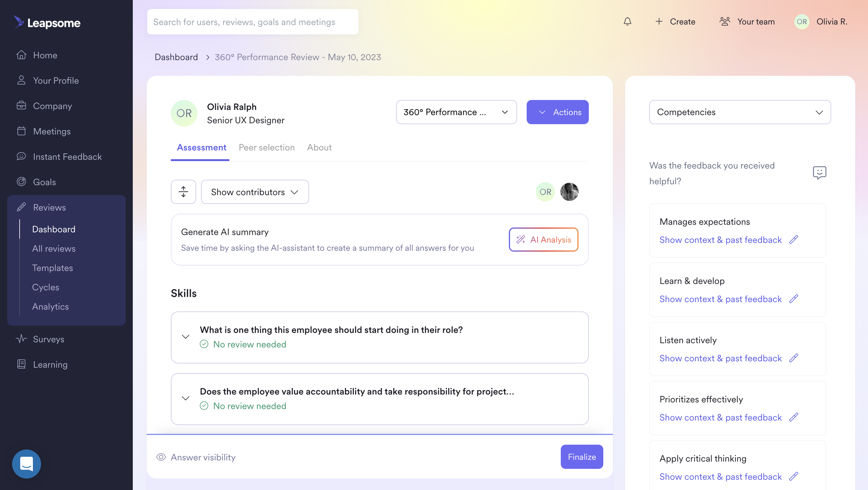Click the OR contributor avatar
Viewport: 868px width, 490px height.
click(x=545, y=192)
